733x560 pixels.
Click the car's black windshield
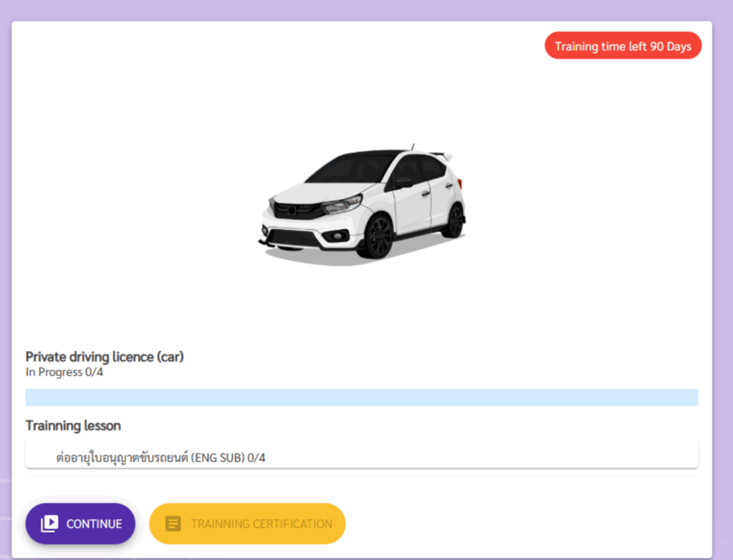tap(351, 169)
